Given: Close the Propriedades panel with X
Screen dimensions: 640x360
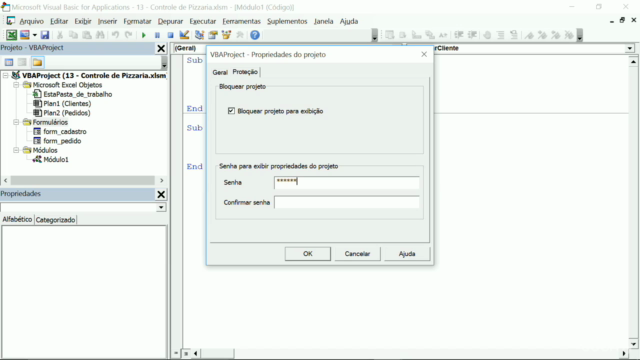Looking at the screenshot, I should point(161,194).
